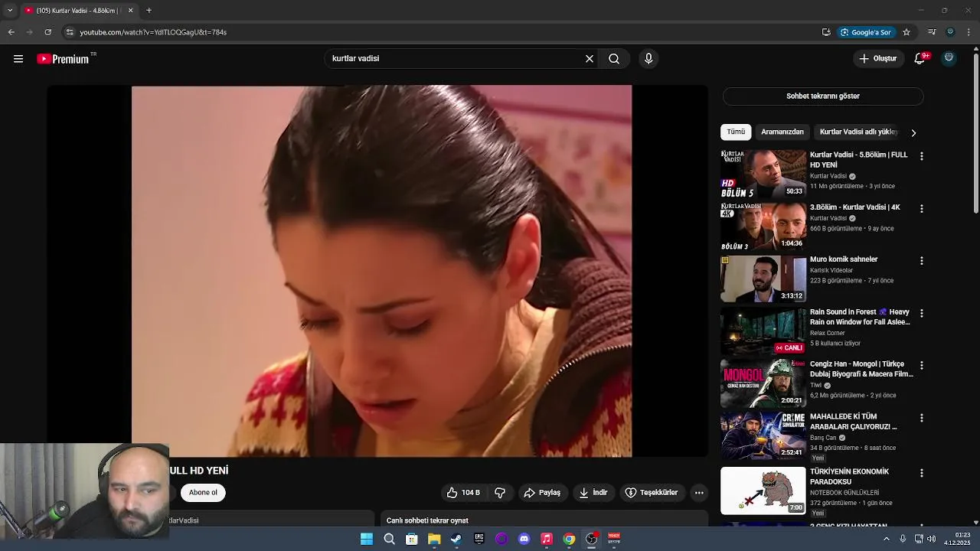Viewport: 980px width, 551px height.
Task: Clear the 'kurtlar vadisi' search text
Action: [590, 59]
